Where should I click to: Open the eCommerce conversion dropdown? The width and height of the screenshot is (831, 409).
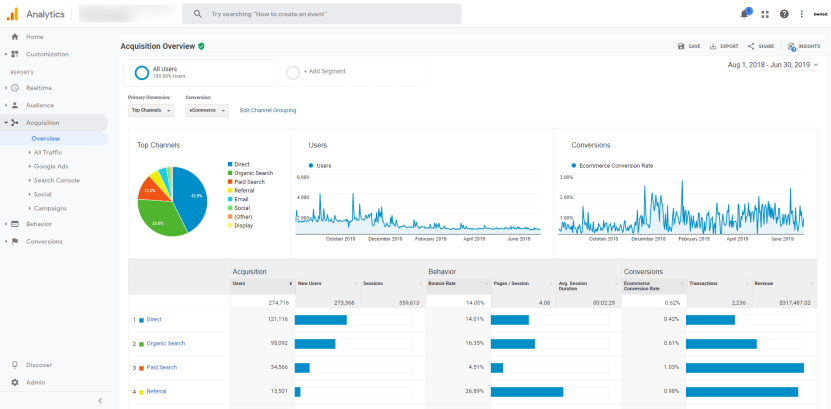tap(207, 110)
